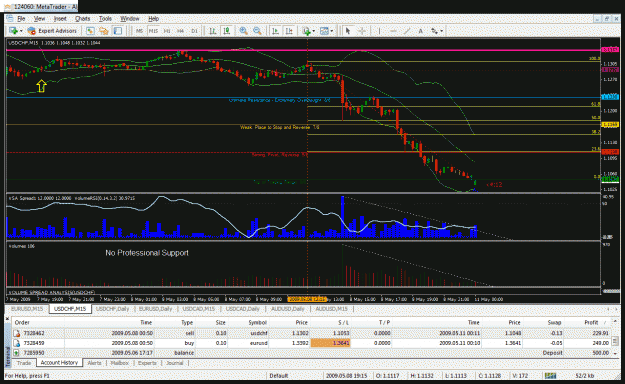Screen dimensions: 625x384
Task: Switch to USDCHF,Daily chart tab
Action: point(112,309)
